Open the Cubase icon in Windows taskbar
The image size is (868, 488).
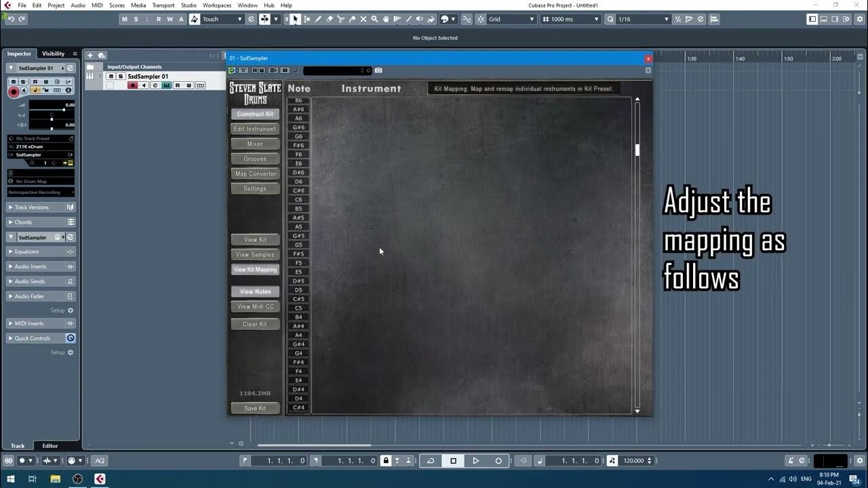click(x=99, y=479)
